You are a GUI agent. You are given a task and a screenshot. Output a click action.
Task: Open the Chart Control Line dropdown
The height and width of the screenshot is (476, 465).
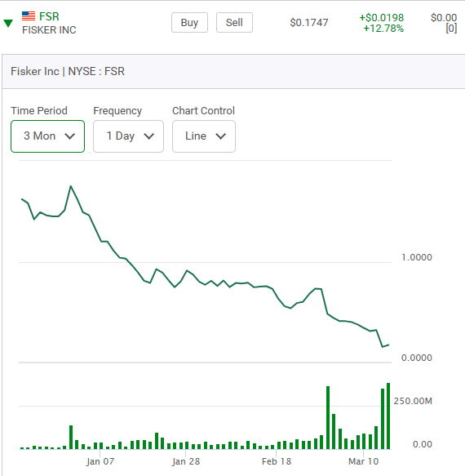[x=204, y=136]
